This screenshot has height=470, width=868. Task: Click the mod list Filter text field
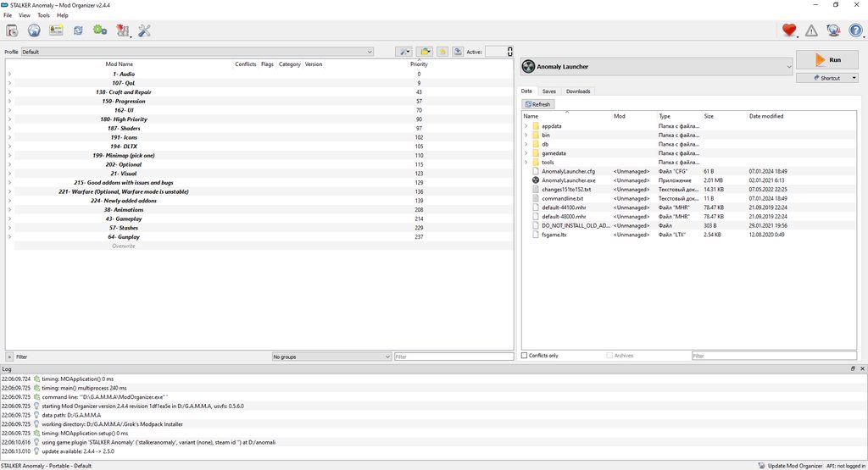pyautogui.click(x=453, y=357)
